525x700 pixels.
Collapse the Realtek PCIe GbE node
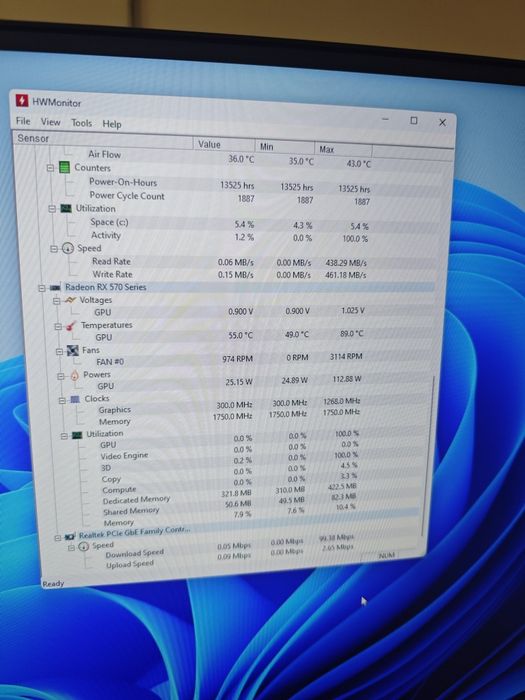57,538
